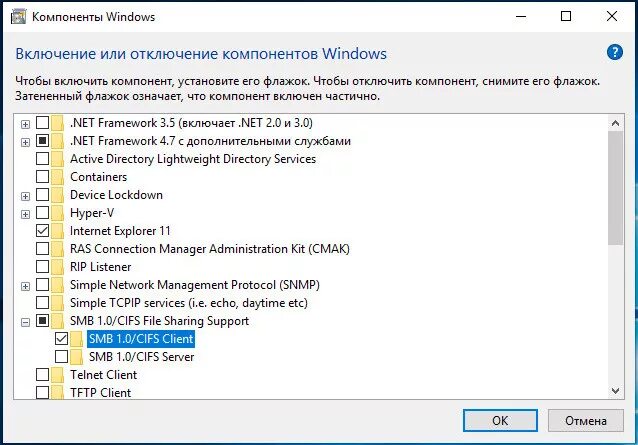The height and width of the screenshot is (445, 638).
Task: Click the Windows Features title bar icon
Action: [18, 17]
